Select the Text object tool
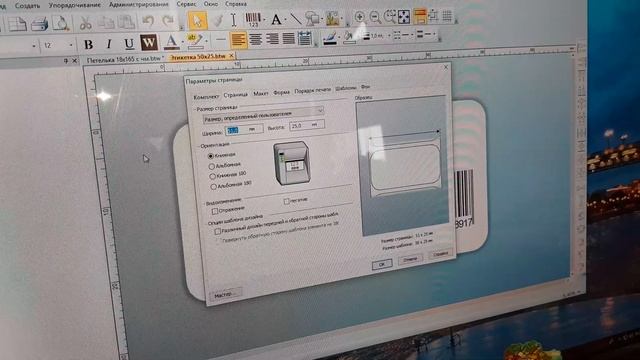The width and height of the screenshot is (640, 360). 276,19
